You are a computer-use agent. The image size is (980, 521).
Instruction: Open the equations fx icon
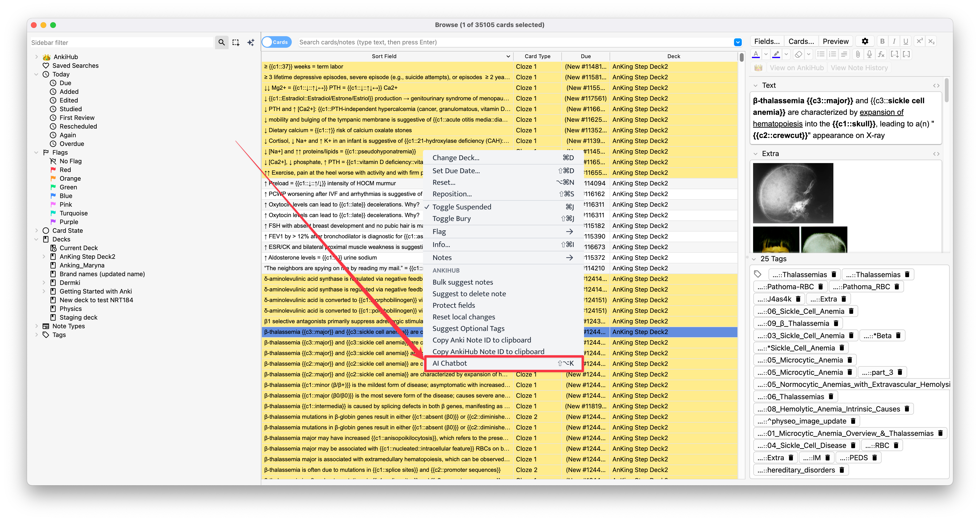click(x=881, y=55)
